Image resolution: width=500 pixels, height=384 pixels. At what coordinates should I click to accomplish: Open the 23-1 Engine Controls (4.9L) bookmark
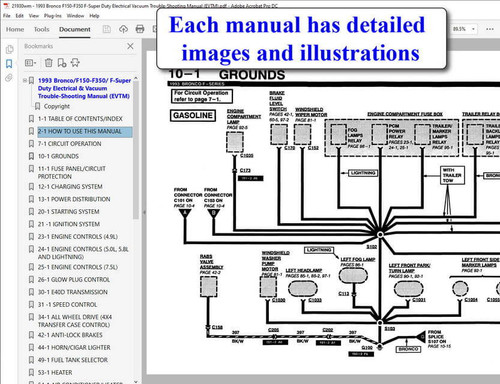[78, 237]
